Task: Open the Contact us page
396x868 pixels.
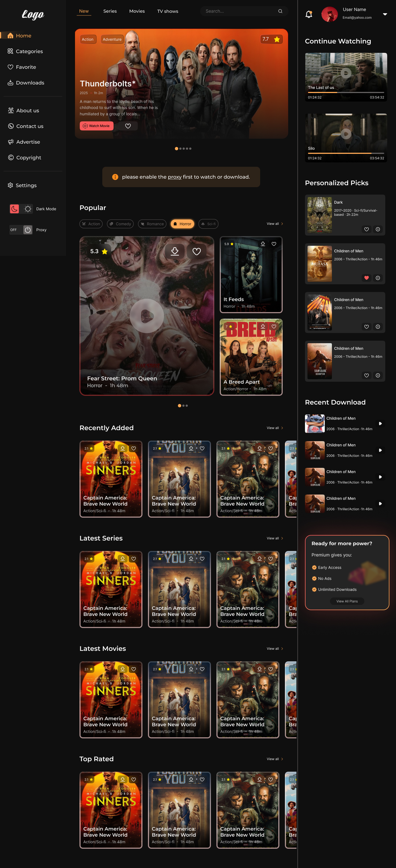Action: tap(26, 126)
